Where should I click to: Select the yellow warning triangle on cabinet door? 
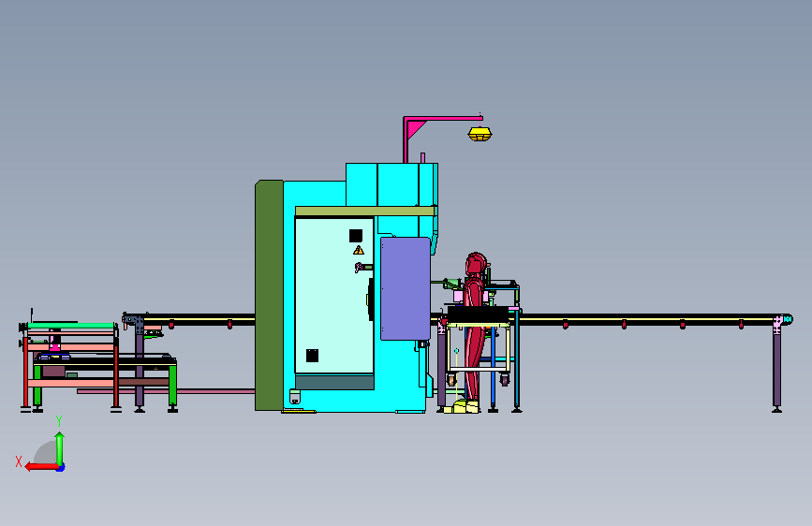point(359,251)
